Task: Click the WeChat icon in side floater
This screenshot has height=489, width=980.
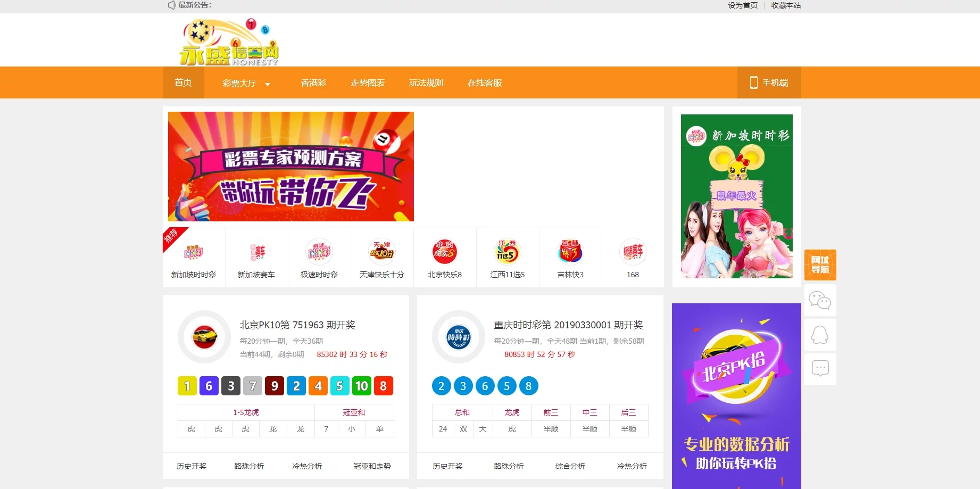Action: pyautogui.click(x=820, y=300)
